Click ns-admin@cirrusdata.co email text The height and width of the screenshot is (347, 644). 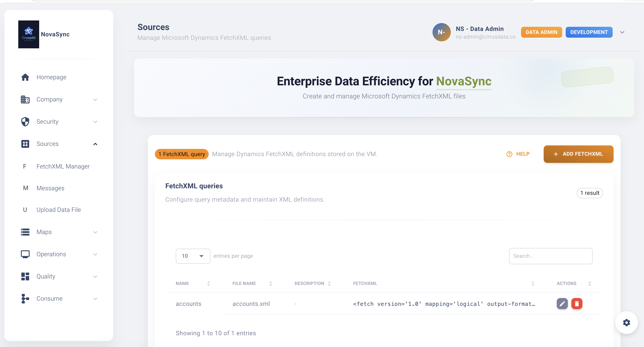click(485, 37)
